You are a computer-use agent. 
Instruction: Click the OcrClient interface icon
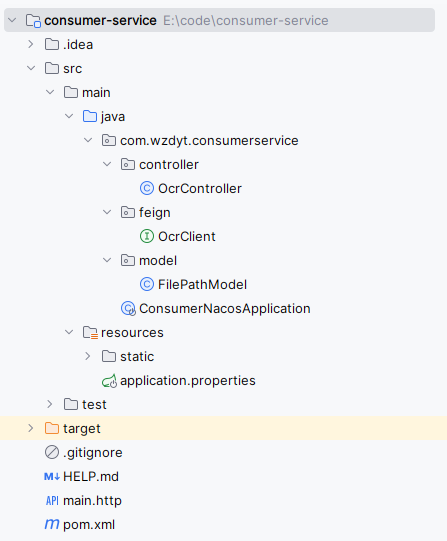(x=147, y=236)
